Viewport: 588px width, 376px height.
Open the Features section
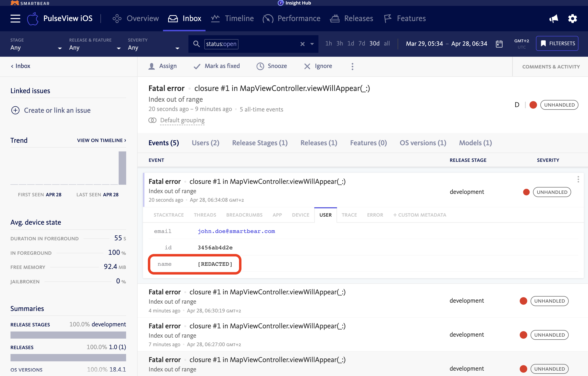click(x=405, y=19)
